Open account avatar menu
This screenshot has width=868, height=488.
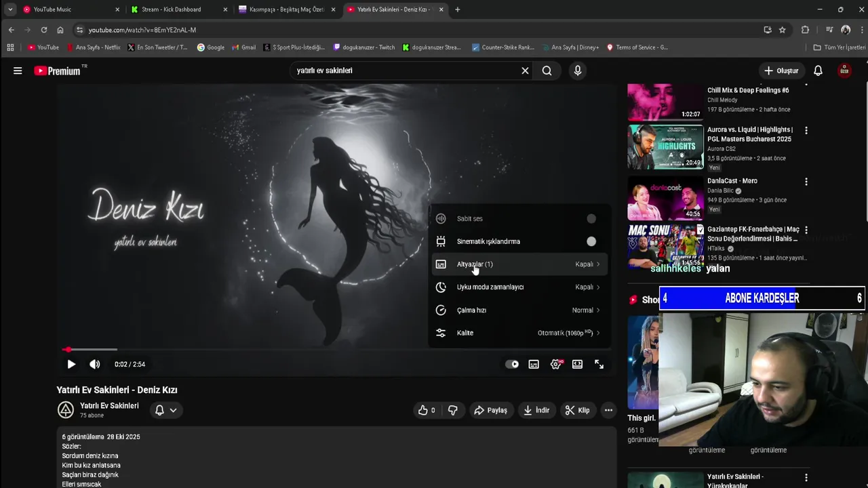[x=844, y=70]
